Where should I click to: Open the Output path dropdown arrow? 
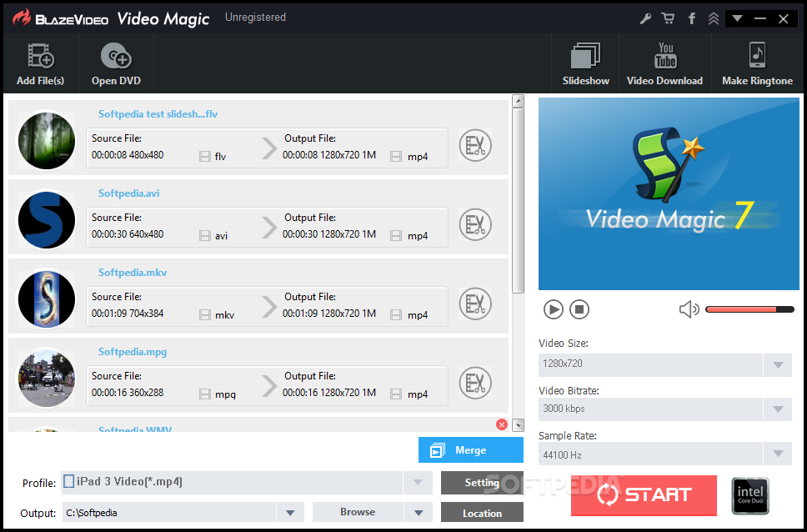click(x=290, y=513)
